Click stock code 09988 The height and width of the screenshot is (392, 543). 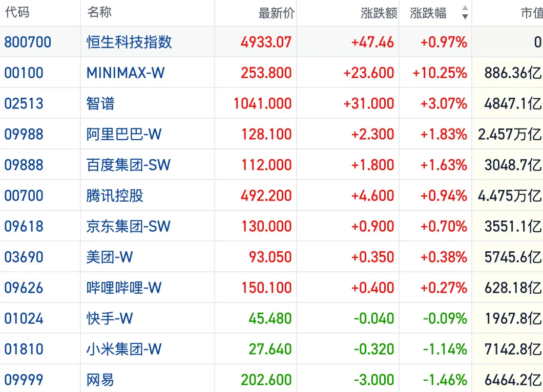(x=24, y=134)
